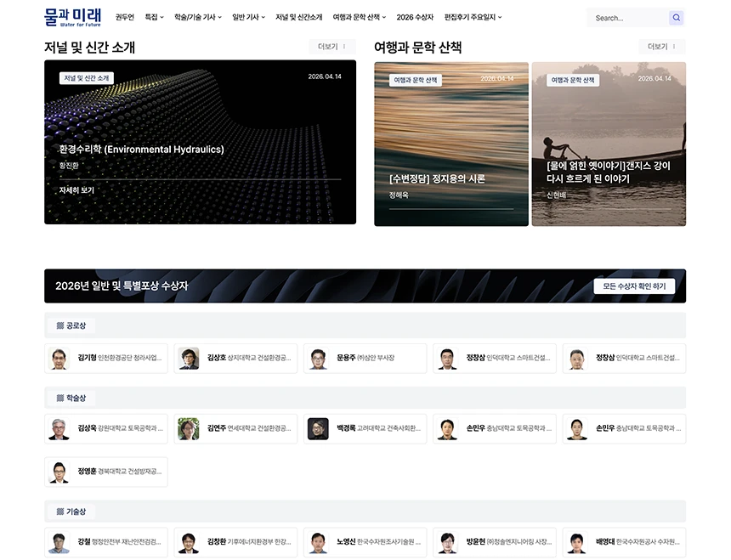The image size is (731, 560).
Task: Open the 일반 기사 dropdown
Action: (x=248, y=17)
